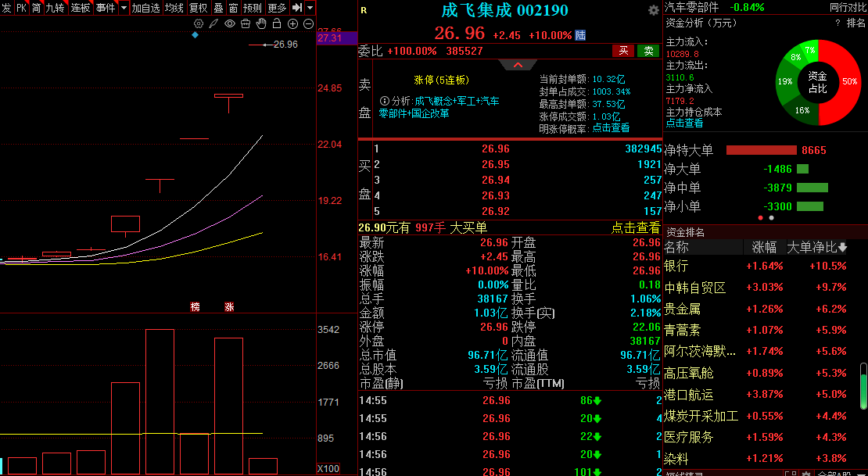This screenshot has height=476, width=868.
Task: Click the skip-to-end arrow icon in toolbar
Action: (297, 8)
